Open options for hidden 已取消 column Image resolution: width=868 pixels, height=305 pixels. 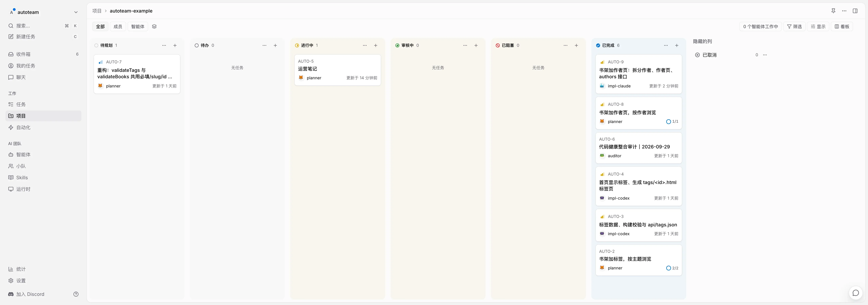(765, 55)
